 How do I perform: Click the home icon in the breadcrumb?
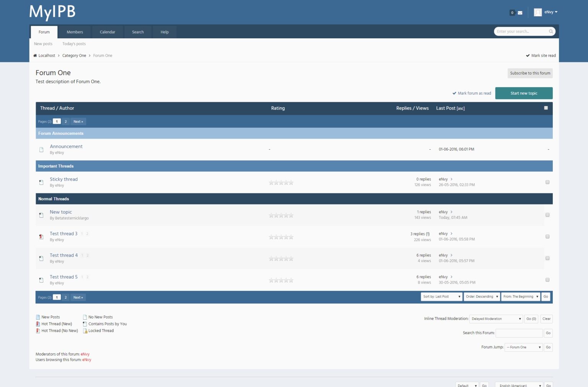[x=35, y=56]
